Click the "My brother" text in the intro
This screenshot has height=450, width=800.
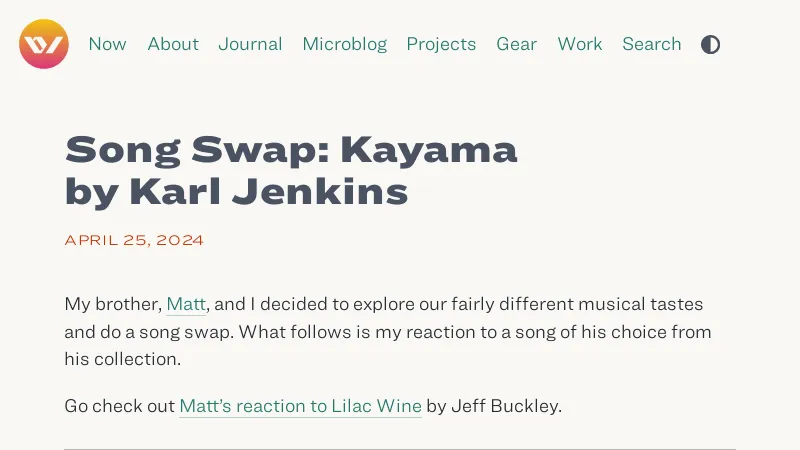(x=112, y=304)
